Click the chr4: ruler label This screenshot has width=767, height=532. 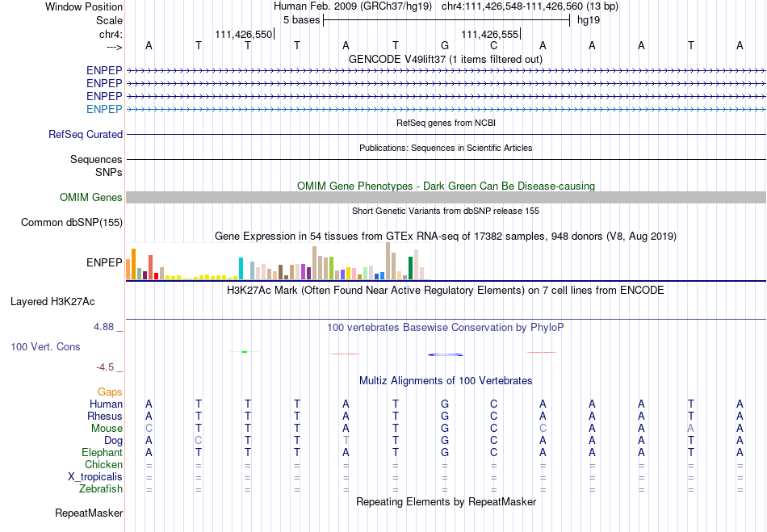[111, 34]
